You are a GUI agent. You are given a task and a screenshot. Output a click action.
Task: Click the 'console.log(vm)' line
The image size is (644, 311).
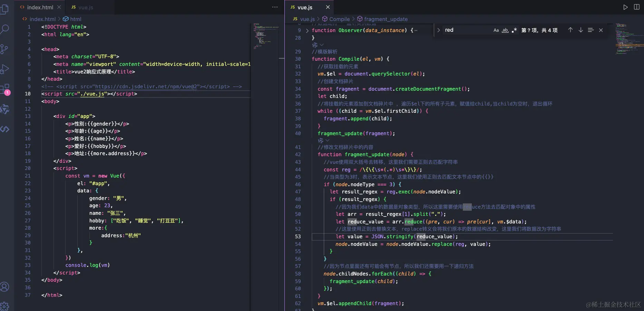click(88, 265)
